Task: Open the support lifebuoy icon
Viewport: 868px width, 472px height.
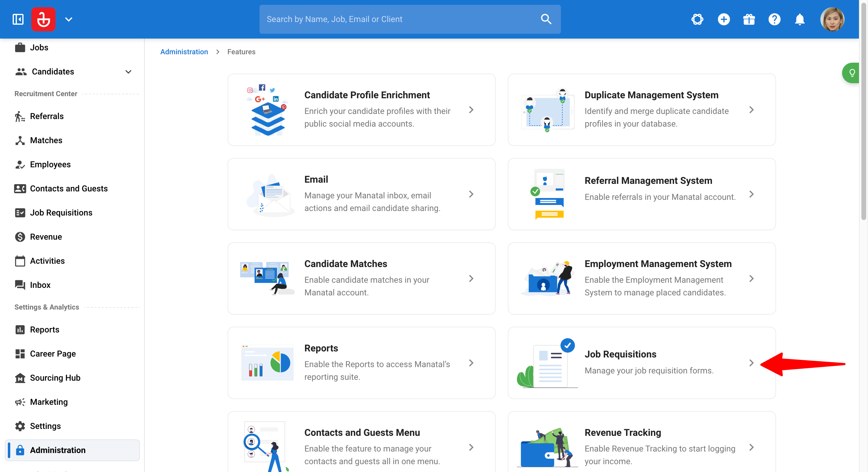Action: point(697,19)
